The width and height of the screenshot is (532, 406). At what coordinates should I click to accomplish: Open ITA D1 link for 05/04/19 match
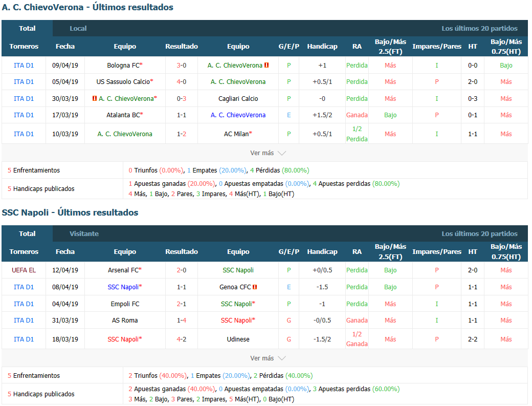point(24,82)
